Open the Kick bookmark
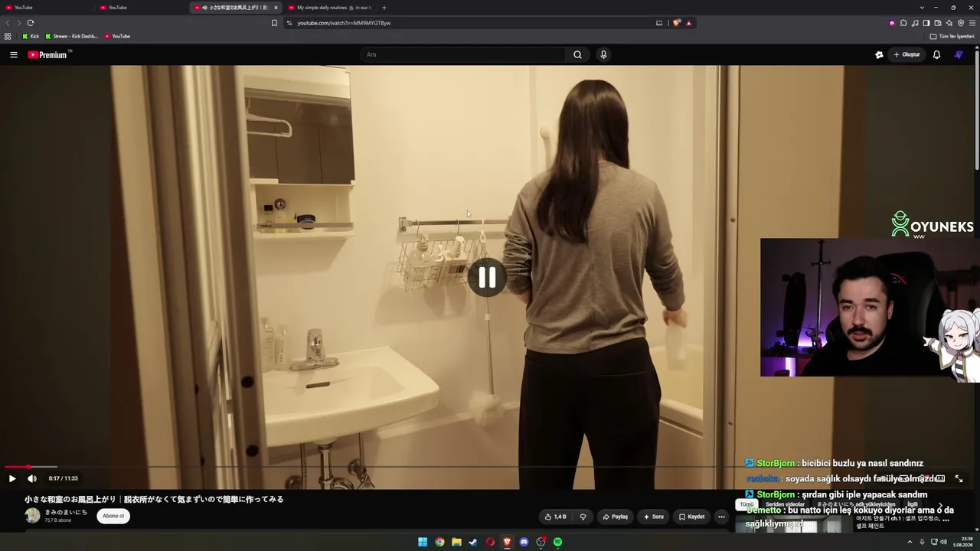 (x=31, y=36)
